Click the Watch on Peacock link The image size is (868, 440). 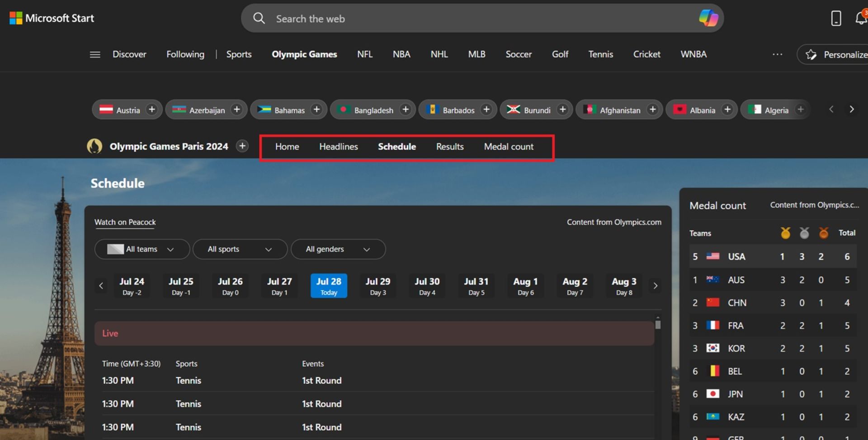pos(125,222)
